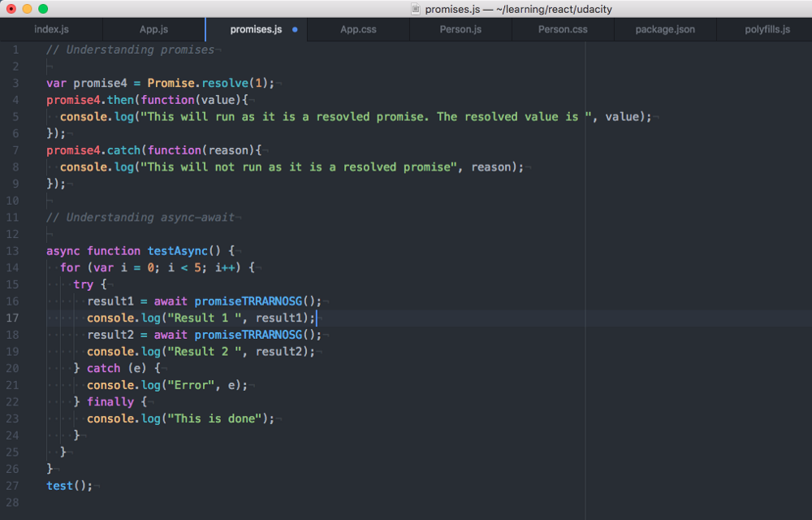Open the Person.css tab
812x520 pixels.
click(x=563, y=28)
